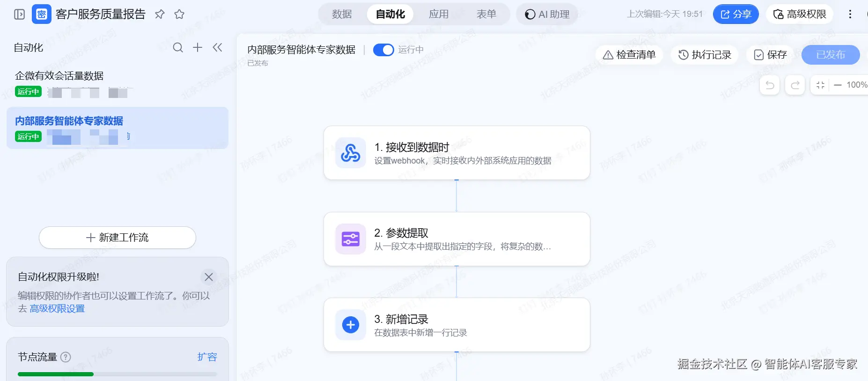
Task: Click the 保存 save button
Action: click(770, 55)
